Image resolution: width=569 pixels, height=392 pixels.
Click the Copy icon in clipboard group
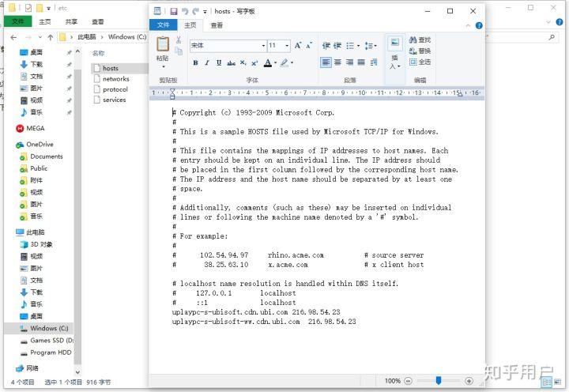(x=179, y=51)
